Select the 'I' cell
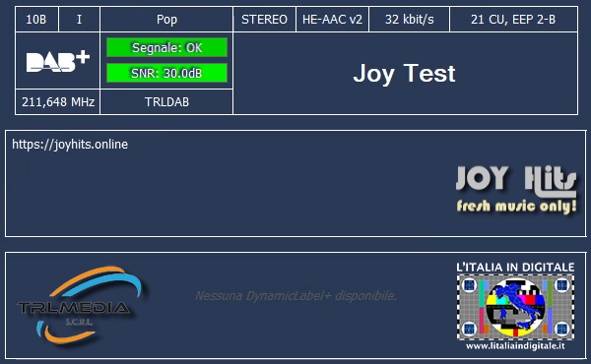The height and width of the screenshot is (364, 591). [79, 20]
